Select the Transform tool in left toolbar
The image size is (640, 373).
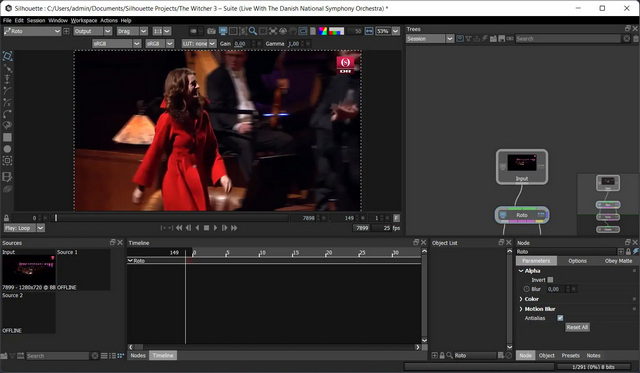click(x=7, y=56)
